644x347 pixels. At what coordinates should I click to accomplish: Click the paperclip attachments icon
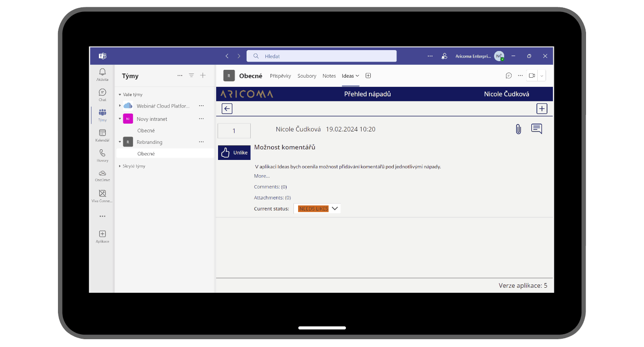coord(518,129)
